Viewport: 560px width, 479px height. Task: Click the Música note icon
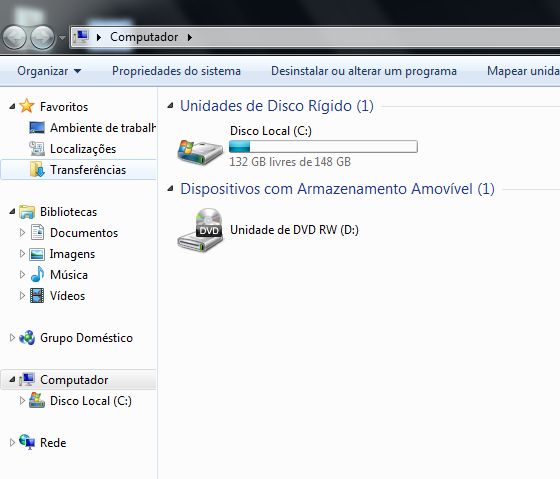click(37, 274)
